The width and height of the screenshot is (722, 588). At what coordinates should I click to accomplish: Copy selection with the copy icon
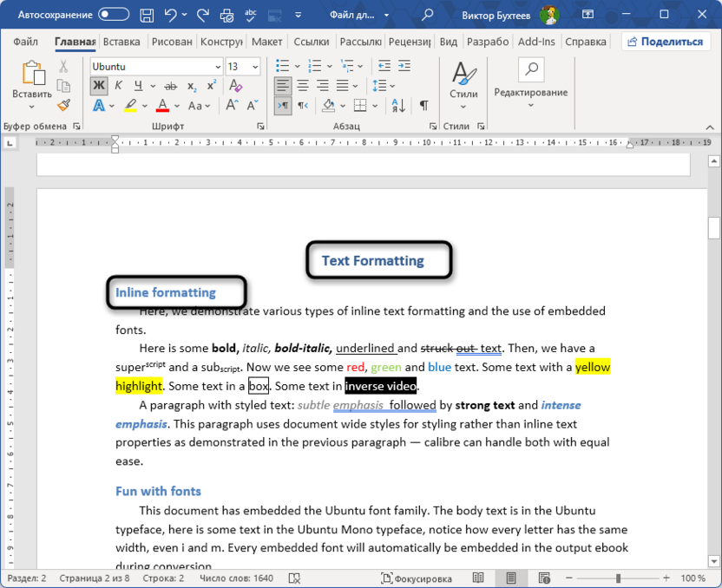click(x=63, y=86)
